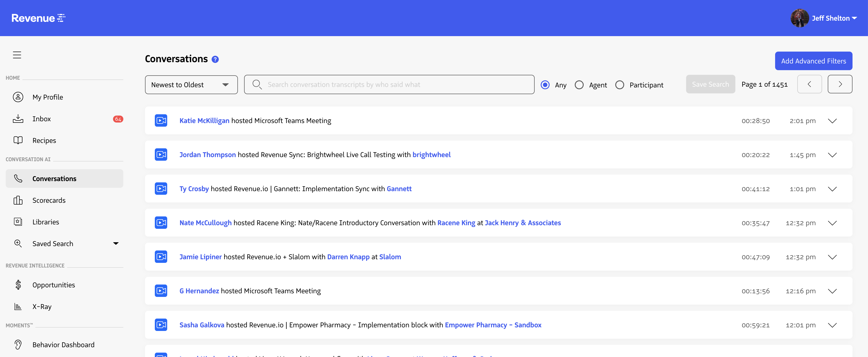Expand the Saved Search menu arrow
The image size is (868, 357).
116,244
